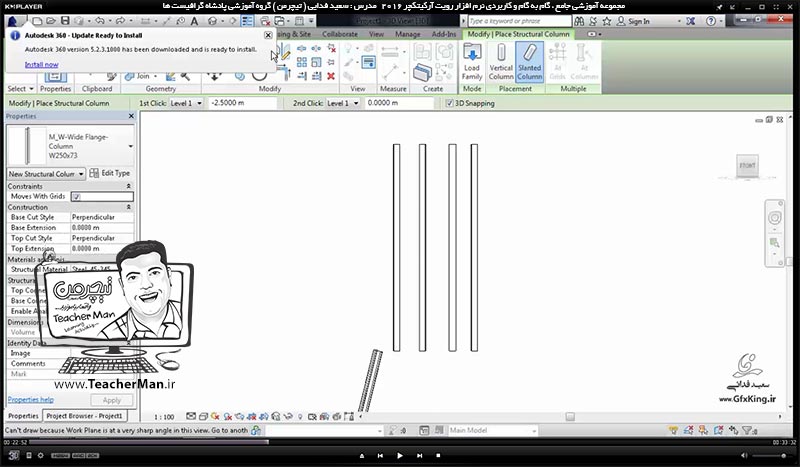Click the 1st Click offset -2.5000 m field
The image size is (800, 467).
242,103
